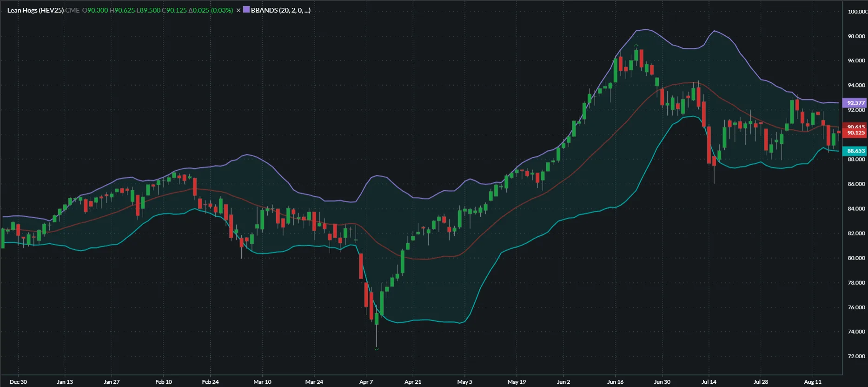868x387 pixels.
Task: Click the low marker below the April 7 wick
Action: point(377,348)
